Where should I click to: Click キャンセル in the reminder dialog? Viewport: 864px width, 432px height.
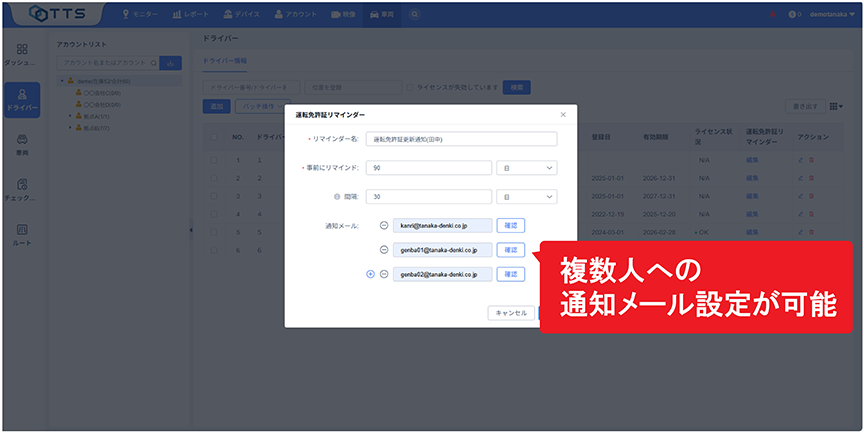click(x=510, y=313)
